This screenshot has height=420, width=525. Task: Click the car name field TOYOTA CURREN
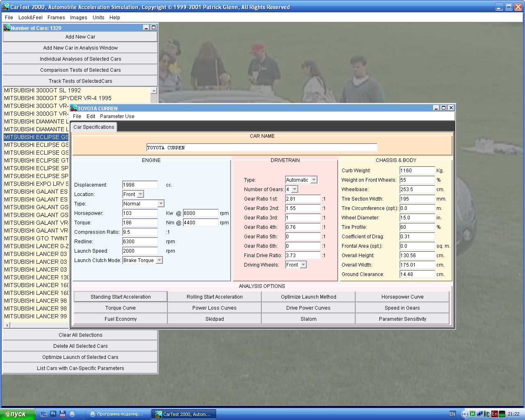pyautogui.click(x=262, y=147)
